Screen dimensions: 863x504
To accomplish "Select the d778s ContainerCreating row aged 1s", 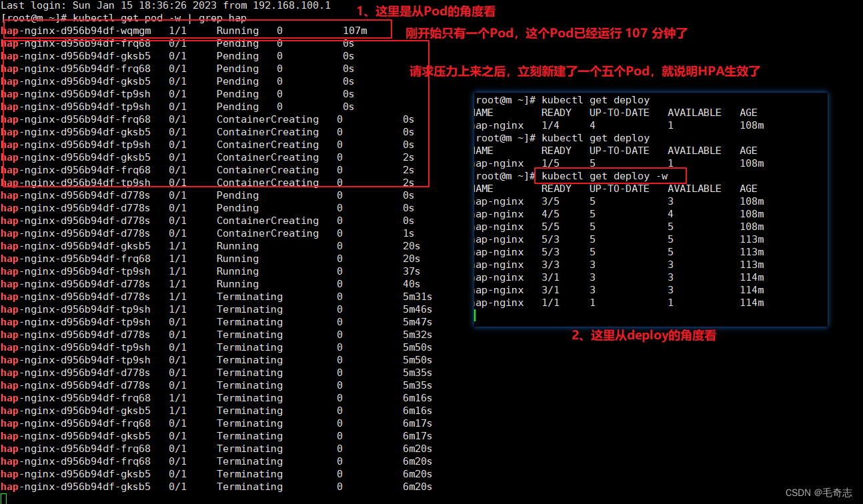I will coord(207,233).
